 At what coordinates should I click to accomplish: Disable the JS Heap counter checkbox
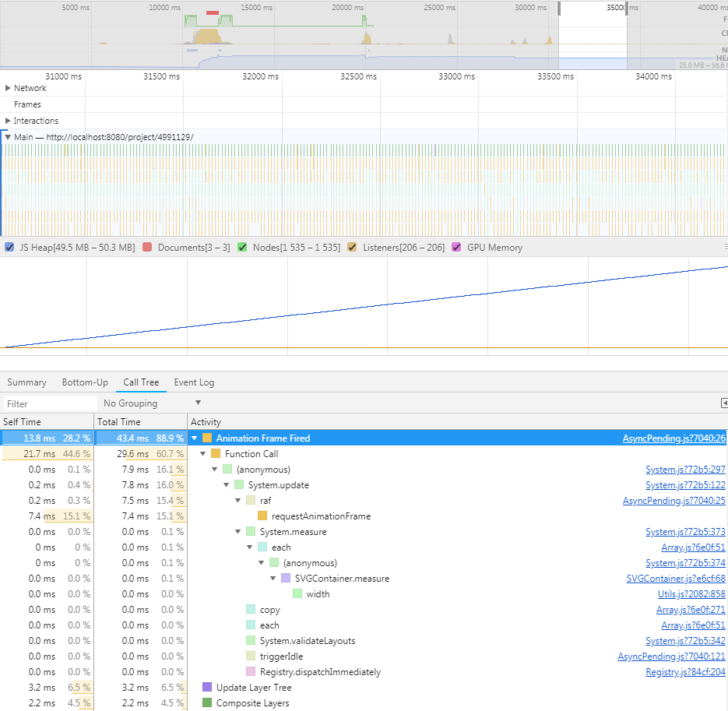tap(9, 247)
